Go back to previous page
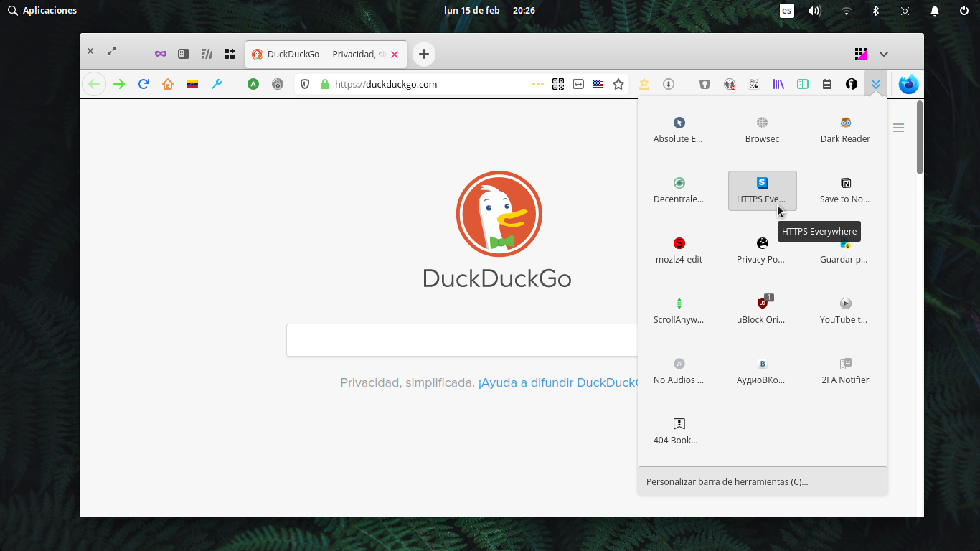The width and height of the screenshot is (980, 551). tap(94, 84)
